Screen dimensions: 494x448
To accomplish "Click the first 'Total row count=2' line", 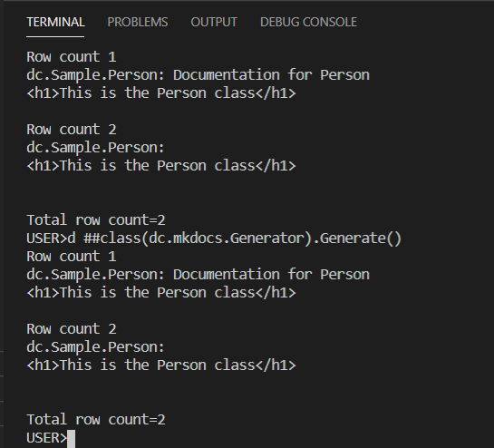I will pyautogui.click(x=96, y=220).
